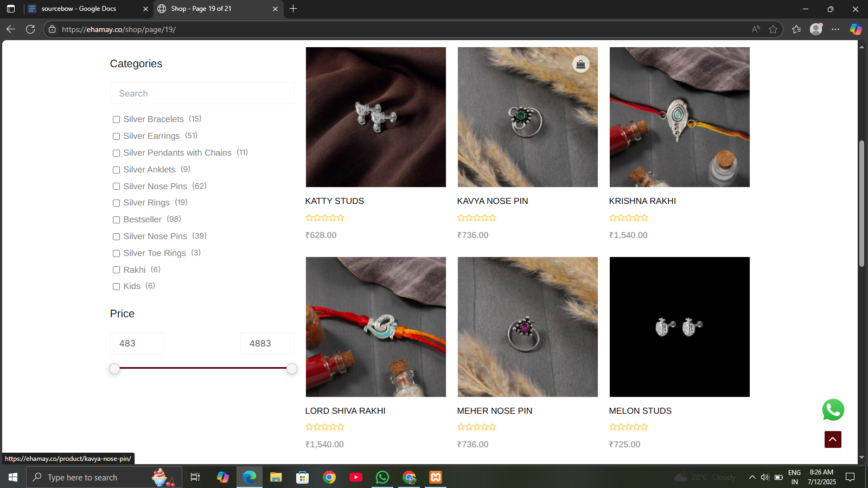The height and width of the screenshot is (488, 868).
Task: Open the YouTube app on the taskbar
Action: pyautogui.click(x=356, y=477)
